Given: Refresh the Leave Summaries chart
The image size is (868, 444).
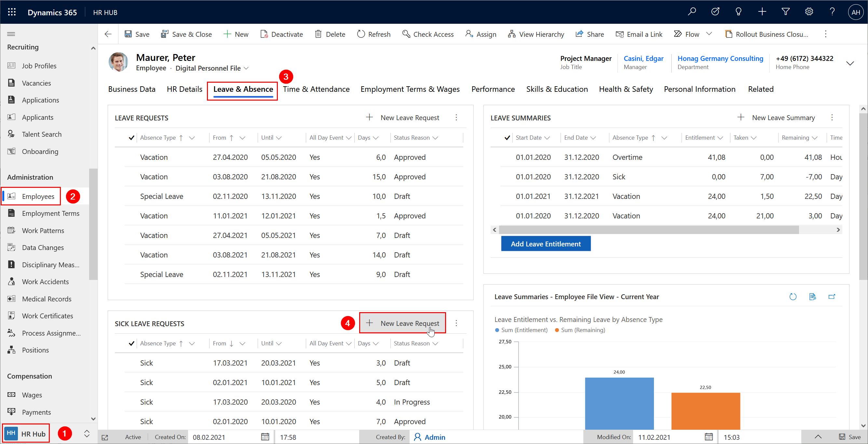Looking at the screenshot, I should click(x=793, y=297).
